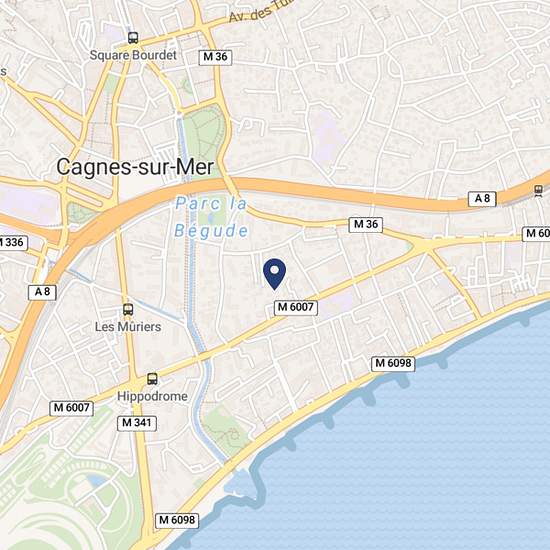
Task: Click the Les Mûriers stop name
Action: pos(128,327)
